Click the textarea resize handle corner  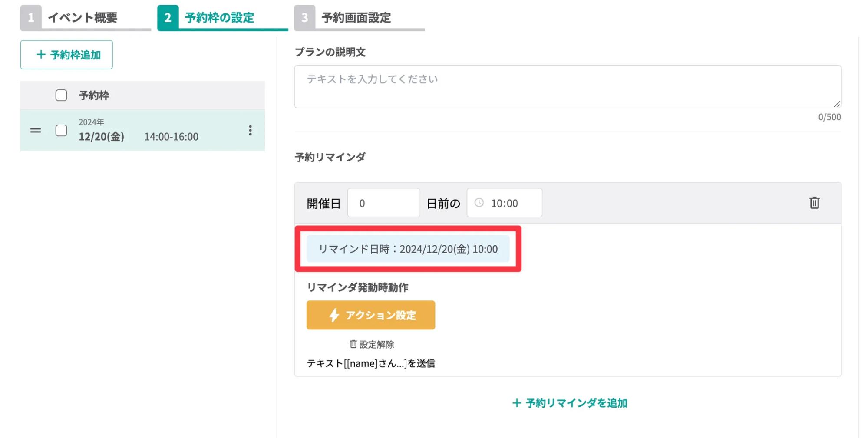[837, 104]
